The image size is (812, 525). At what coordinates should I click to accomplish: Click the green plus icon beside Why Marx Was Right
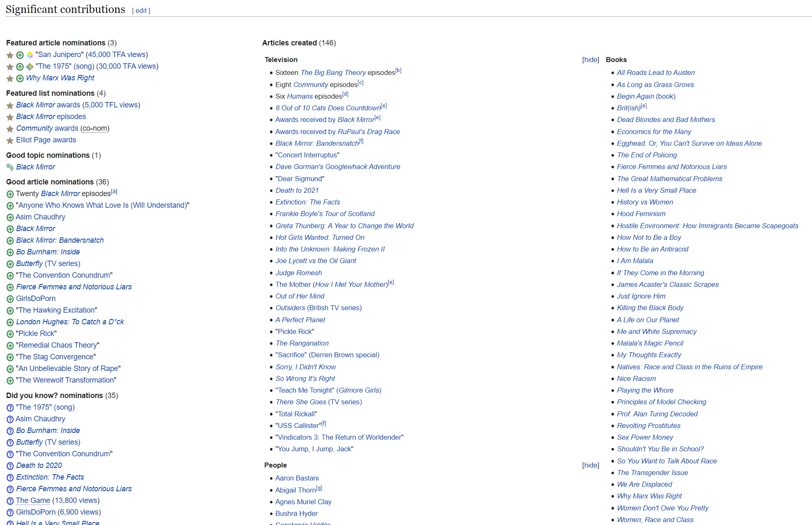coord(20,78)
